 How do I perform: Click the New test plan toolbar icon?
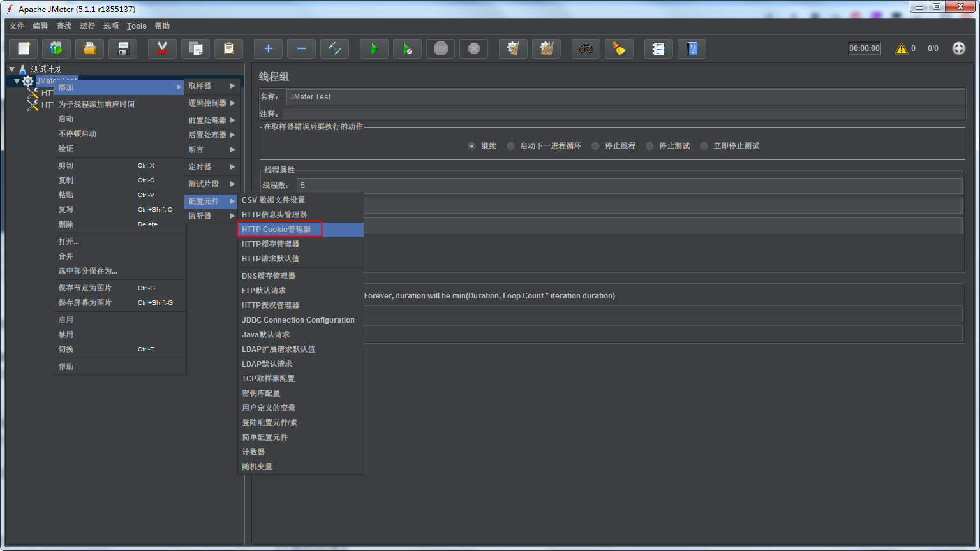tap(24, 48)
